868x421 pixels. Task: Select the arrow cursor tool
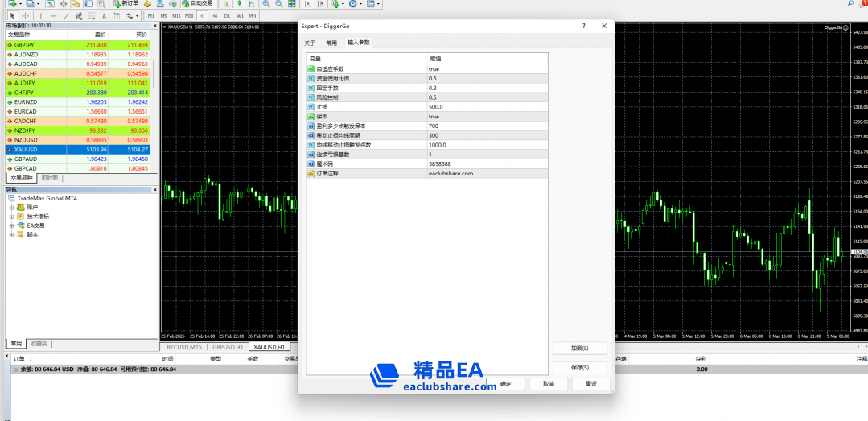click(x=12, y=16)
